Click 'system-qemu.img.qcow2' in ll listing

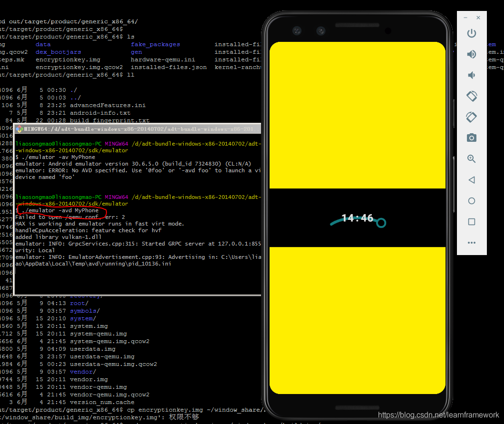click(x=110, y=341)
